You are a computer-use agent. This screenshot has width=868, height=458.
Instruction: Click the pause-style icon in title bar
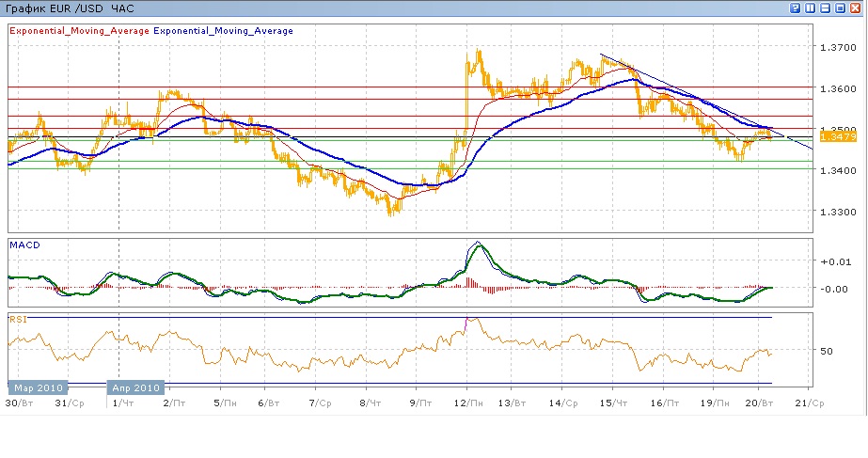tap(811, 8)
